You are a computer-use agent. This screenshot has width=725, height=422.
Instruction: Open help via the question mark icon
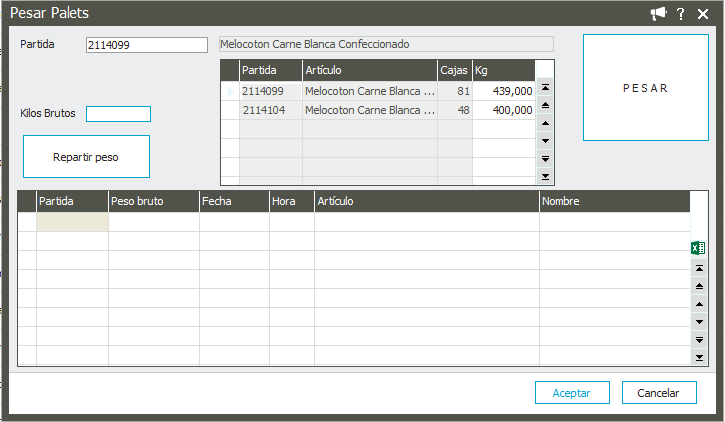pyautogui.click(x=681, y=13)
